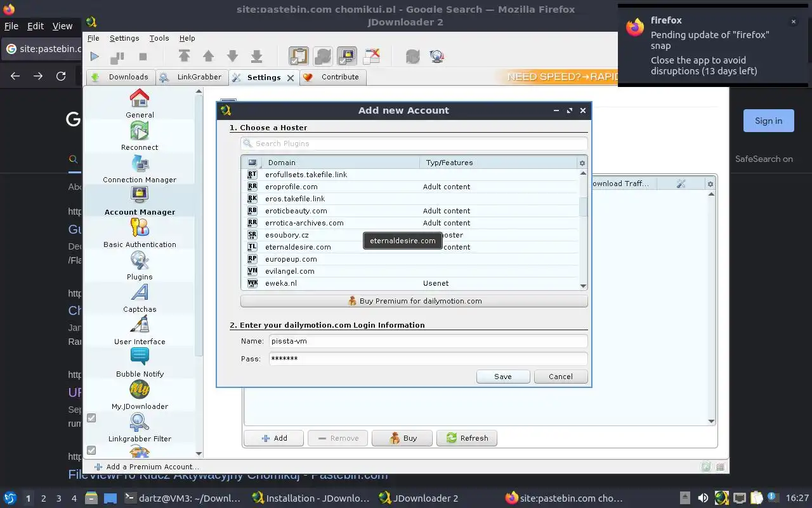This screenshot has height=508, width=812.
Task: Switch to Downloads tab
Action: [x=121, y=77]
